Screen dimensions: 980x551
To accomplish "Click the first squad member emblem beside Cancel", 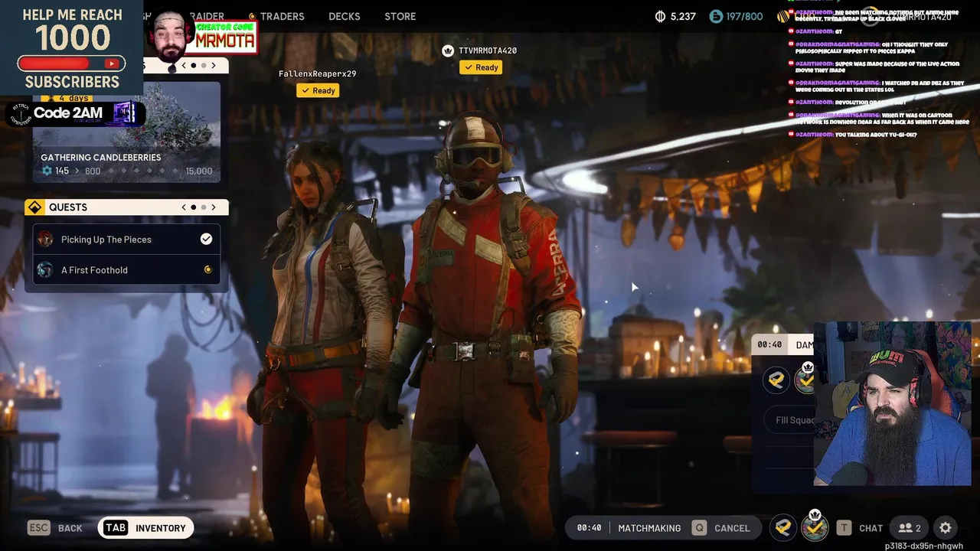I will (x=782, y=527).
